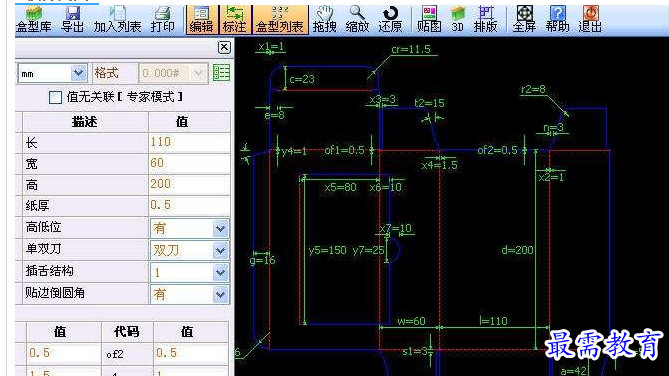Select the of2 code cell

click(x=127, y=354)
